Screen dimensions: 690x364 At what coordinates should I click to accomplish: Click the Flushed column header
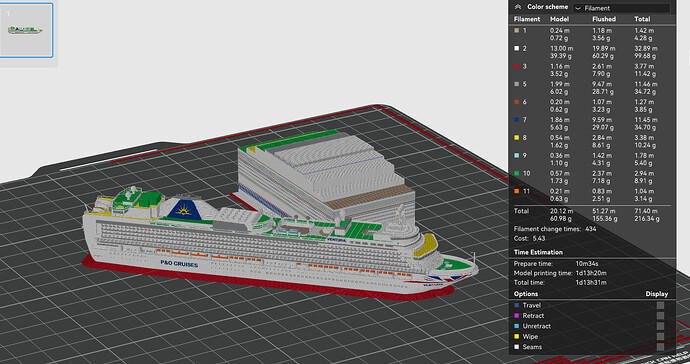(604, 19)
